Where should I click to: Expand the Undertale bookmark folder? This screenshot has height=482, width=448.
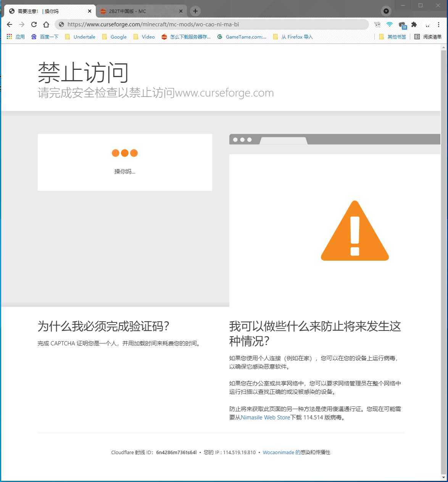(80, 37)
